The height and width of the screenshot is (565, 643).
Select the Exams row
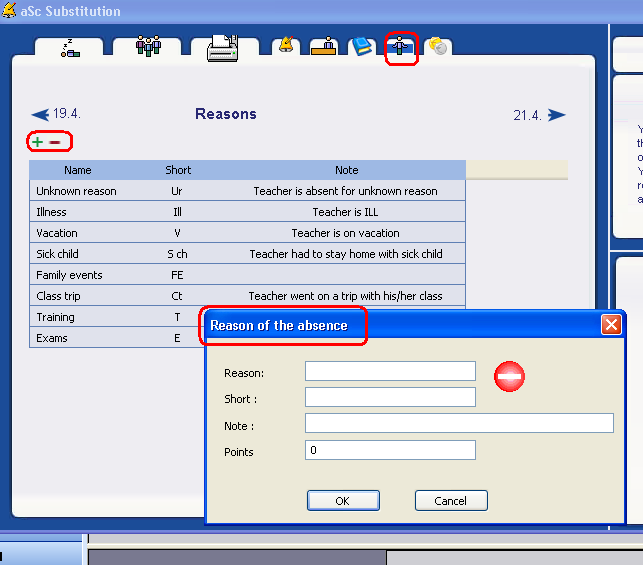(115, 338)
